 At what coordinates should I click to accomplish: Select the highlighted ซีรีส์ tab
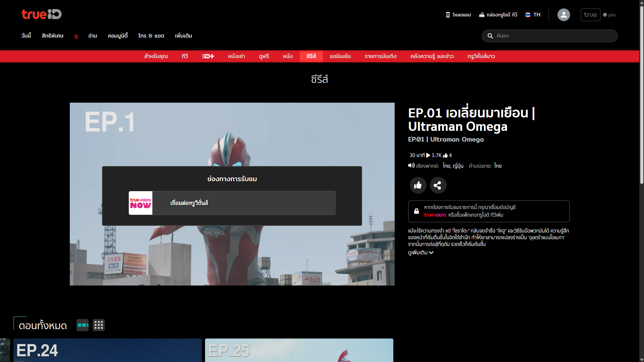tap(311, 56)
